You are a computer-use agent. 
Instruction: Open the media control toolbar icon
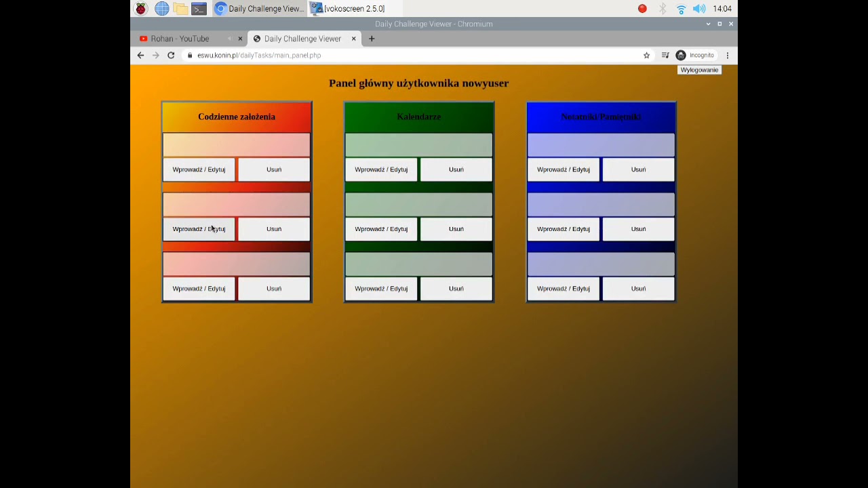pyautogui.click(x=665, y=56)
